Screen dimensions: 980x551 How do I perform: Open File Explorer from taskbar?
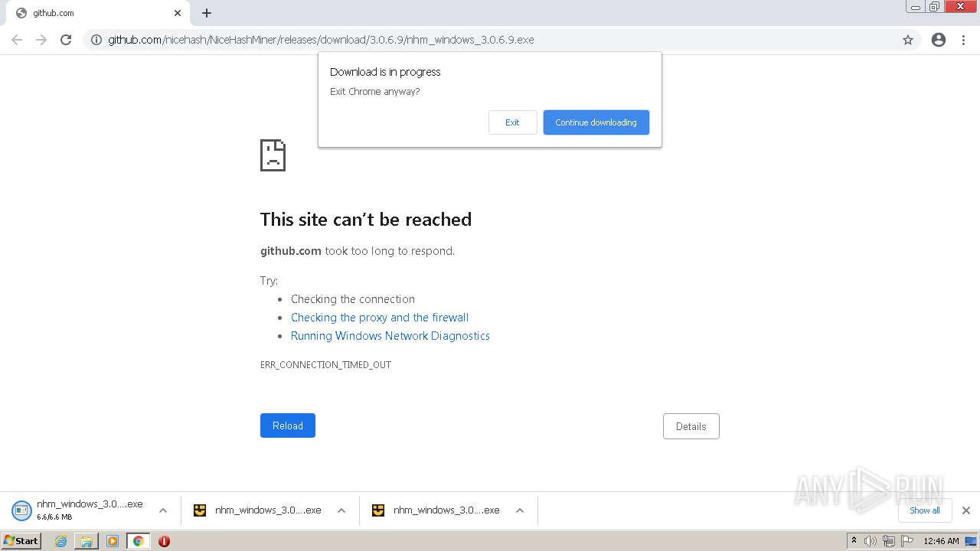[x=87, y=541]
